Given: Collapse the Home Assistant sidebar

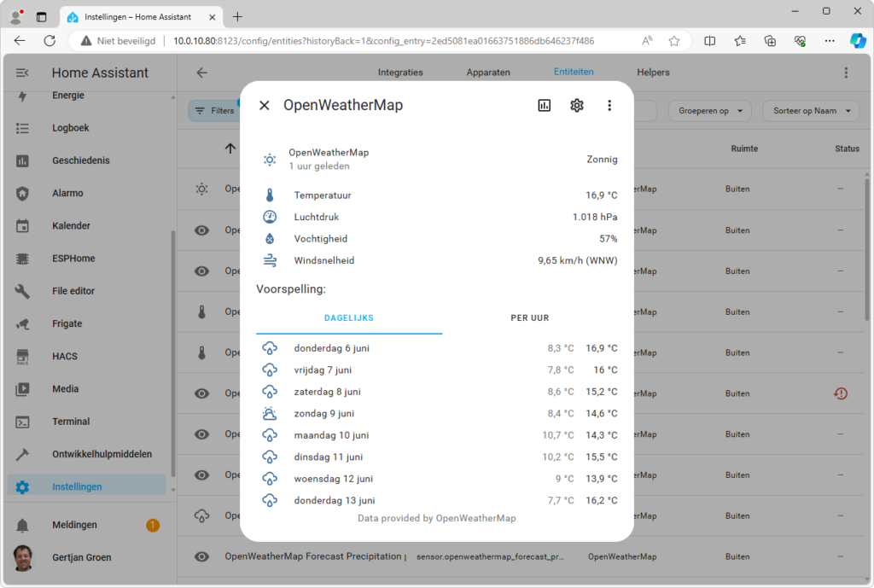Looking at the screenshot, I should [x=22, y=73].
